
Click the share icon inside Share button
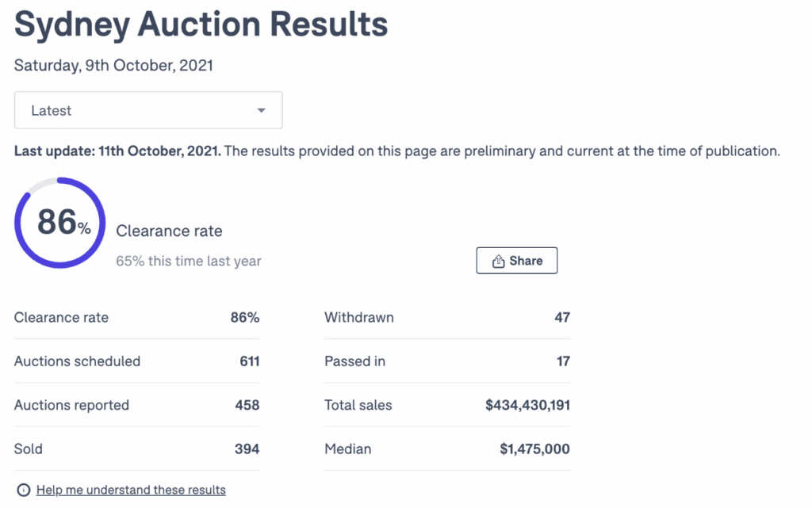499,261
